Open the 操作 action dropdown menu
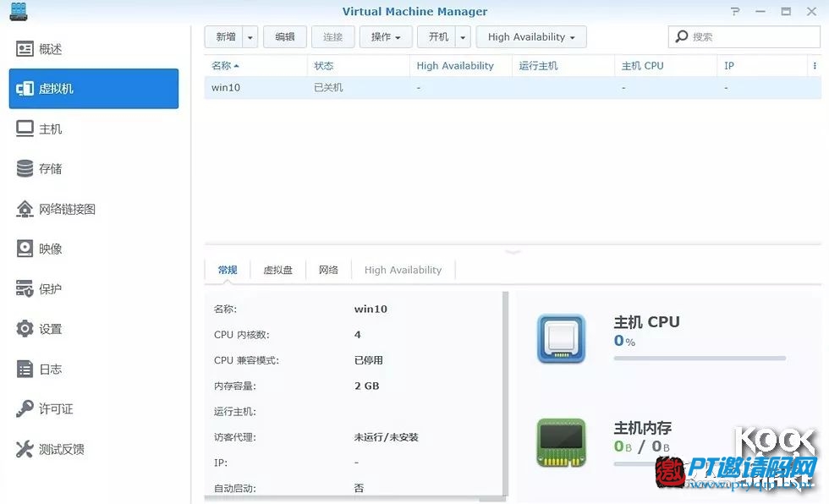The height and width of the screenshot is (504, 829). point(386,37)
